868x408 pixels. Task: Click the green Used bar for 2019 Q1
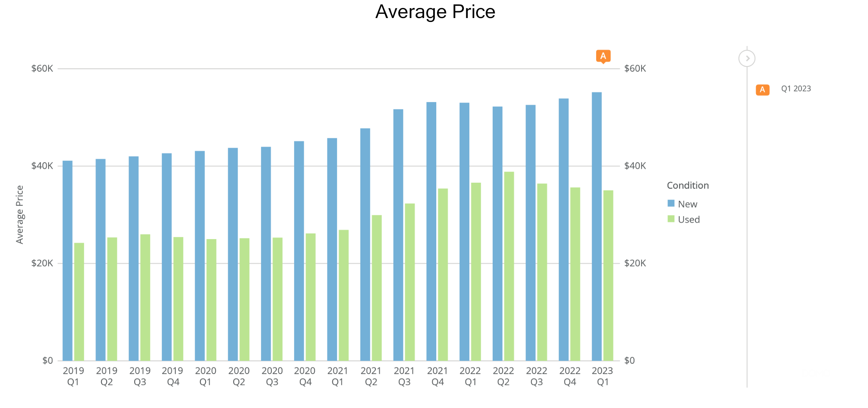79,302
